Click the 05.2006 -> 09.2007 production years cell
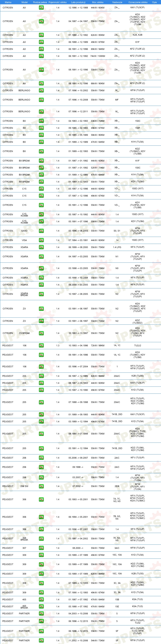 (78, 458)
